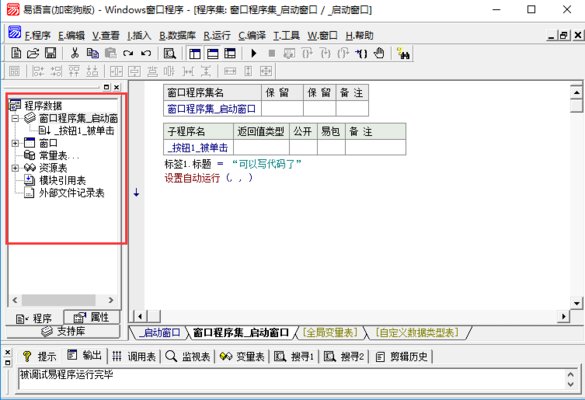The width and height of the screenshot is (585, 400).
Task: Expand the 窗口 tree node
Action: [x=15, y=143]
